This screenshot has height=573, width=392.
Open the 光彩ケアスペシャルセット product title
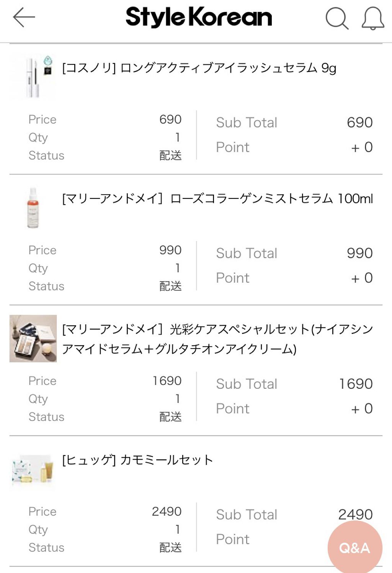[x=217, y=339]
